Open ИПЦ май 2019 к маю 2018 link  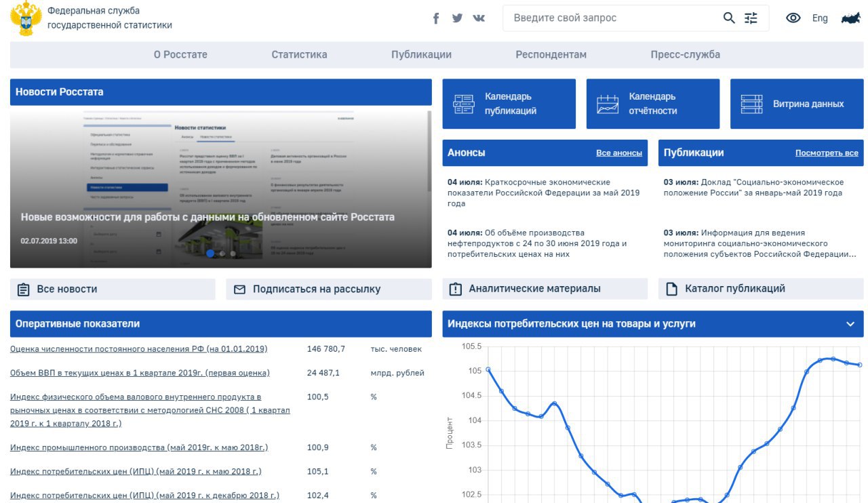[136, 471]
